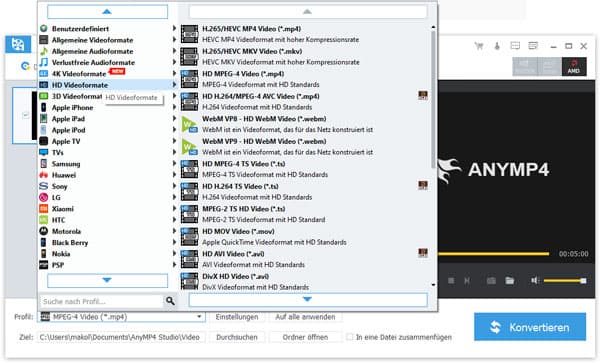Image resolution: width=600 pixels, height=363 pixels.
Task: Choose HD H.264 TS Video format
Action: click(305, 192)
